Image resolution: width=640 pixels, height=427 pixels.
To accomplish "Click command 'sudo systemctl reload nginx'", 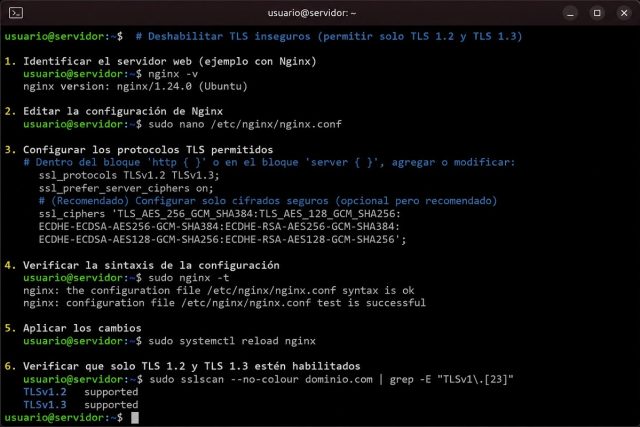I will click(x=232, y=341).
